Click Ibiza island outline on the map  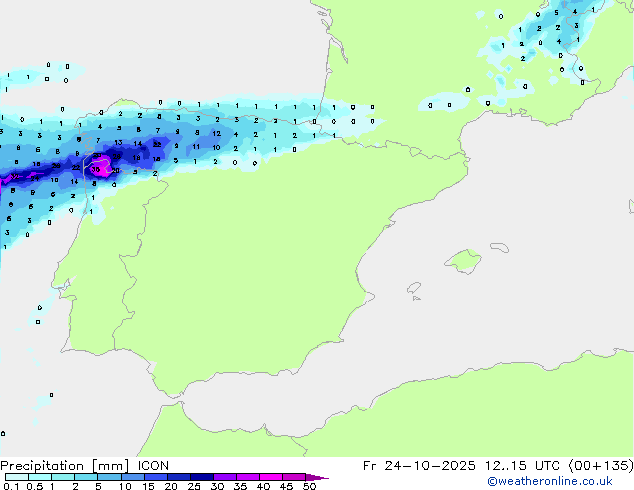pos(414,288)
